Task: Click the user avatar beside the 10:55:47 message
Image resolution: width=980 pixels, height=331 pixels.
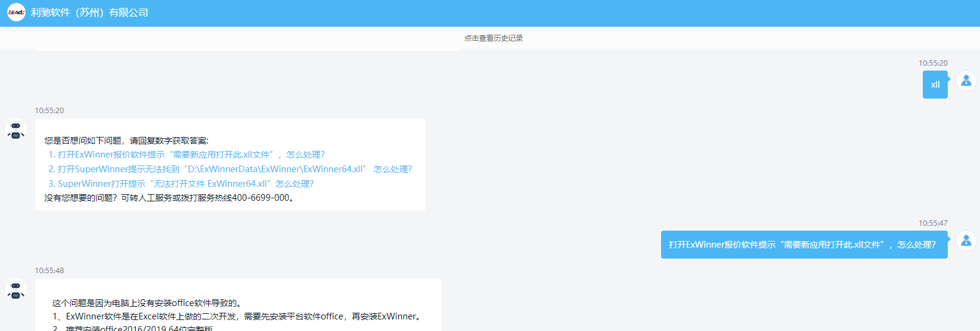Action: click(966, 240)
